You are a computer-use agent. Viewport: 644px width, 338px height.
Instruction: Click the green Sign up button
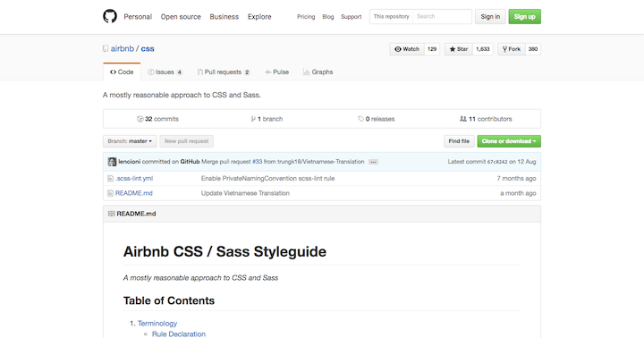[524, 16]
